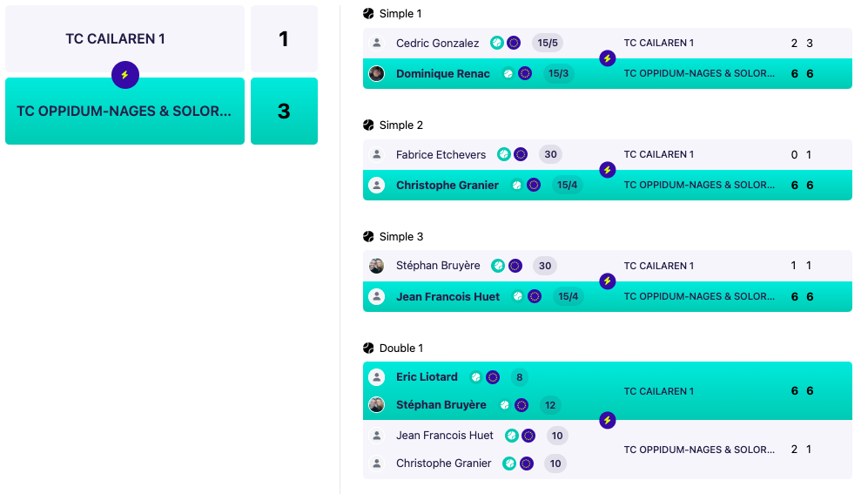This screenshot has width=868, height=494.
Task: Click the ranking badge 8 for Eric Liotard
Action: point(519,377)
